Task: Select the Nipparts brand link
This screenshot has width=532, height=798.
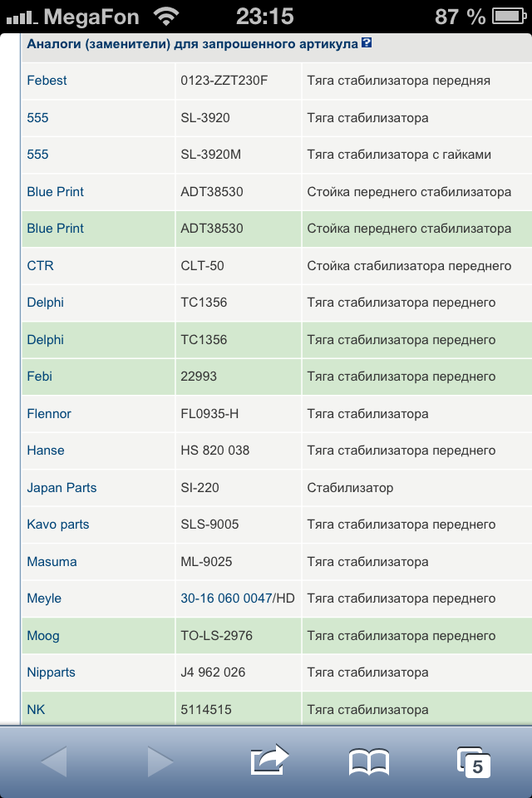Action: pyautogui.click(x=51, y=672)
